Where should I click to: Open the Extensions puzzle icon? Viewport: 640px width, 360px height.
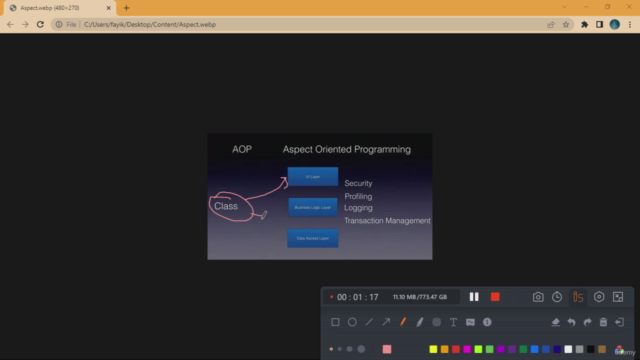(584, 24)
